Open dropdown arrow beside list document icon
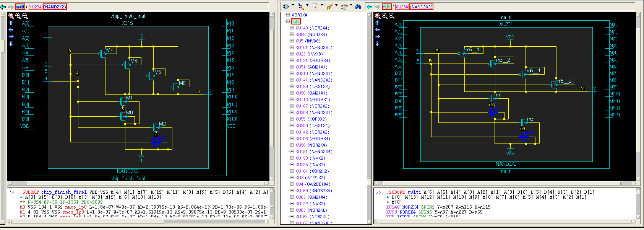The width and height of the screenshot is (644, 230). point(322,5)
